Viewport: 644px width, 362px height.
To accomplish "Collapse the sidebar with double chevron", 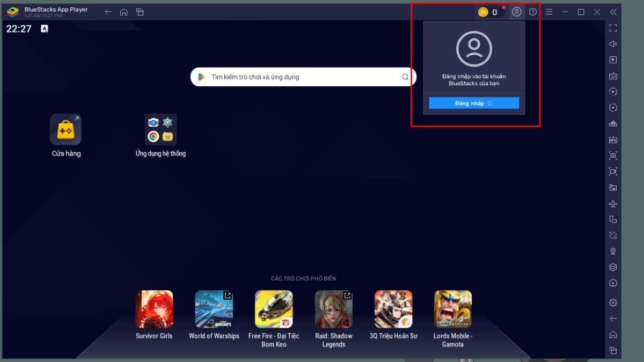I will [x=613, y=12].
